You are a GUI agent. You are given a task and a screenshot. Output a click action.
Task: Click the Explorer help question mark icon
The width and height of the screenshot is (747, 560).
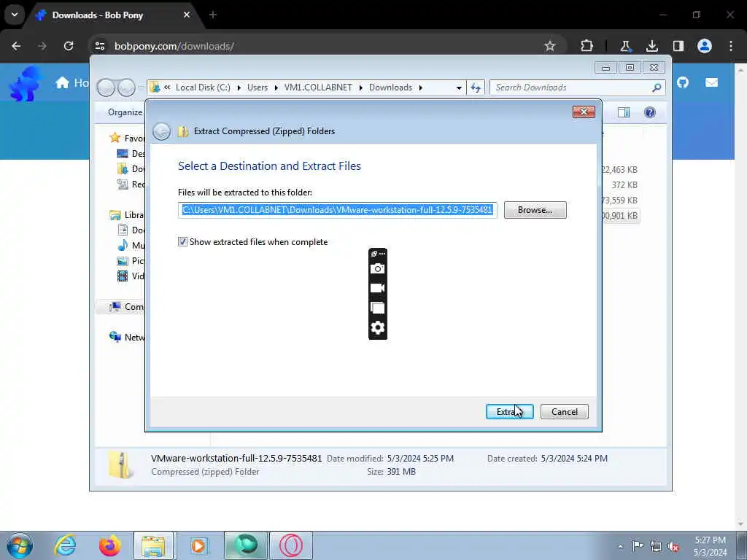pyautogui.click(x=649, y=112)
